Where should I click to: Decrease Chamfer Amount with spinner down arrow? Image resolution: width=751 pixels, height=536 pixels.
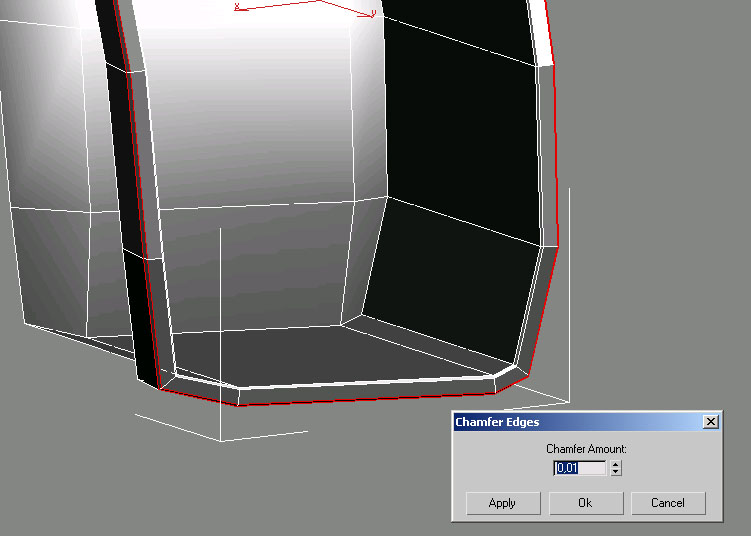pos(616,472)
